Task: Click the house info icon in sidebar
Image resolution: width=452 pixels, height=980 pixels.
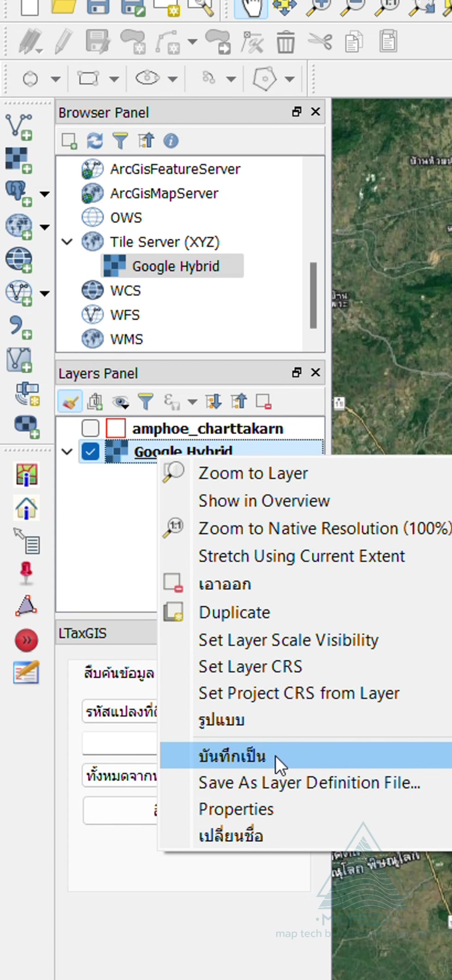Action: coord(26,508)
